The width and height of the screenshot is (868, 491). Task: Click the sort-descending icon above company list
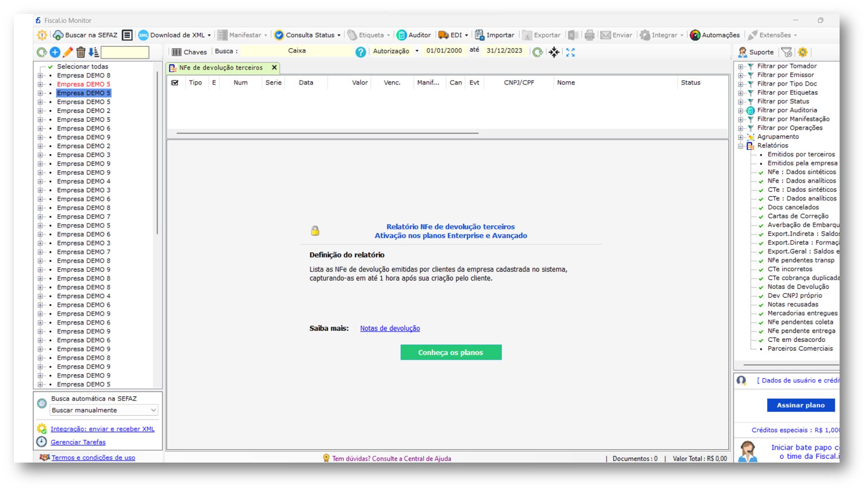94,52
